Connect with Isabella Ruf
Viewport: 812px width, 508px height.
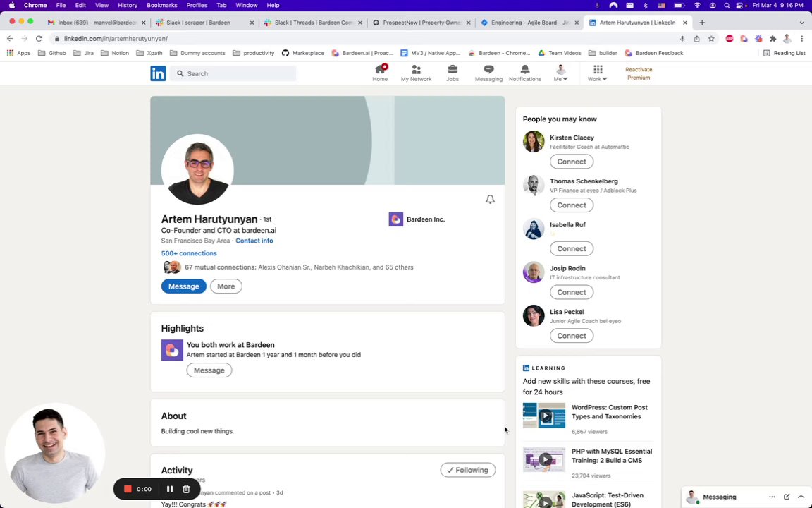coord(572,249)
